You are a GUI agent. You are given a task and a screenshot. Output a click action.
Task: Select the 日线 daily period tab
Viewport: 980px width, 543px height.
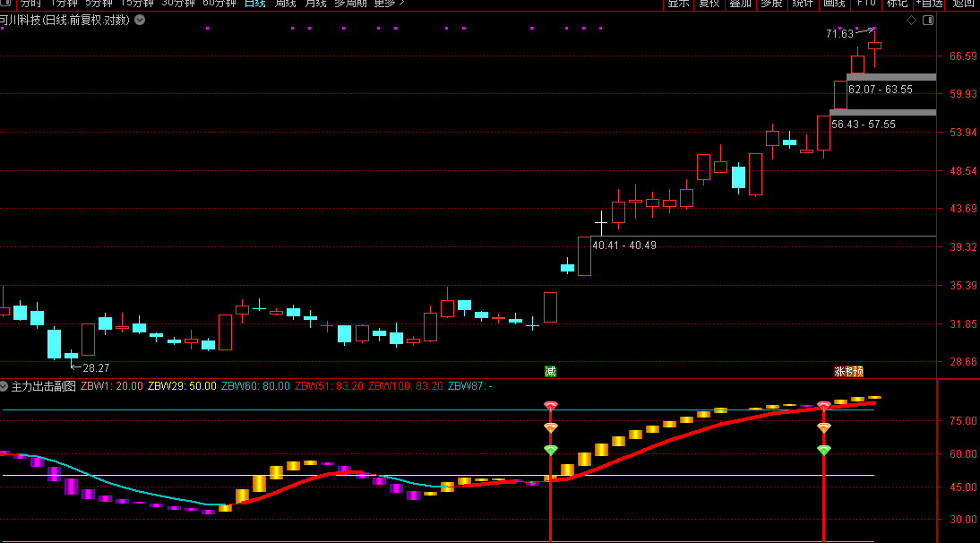[255, 3]
